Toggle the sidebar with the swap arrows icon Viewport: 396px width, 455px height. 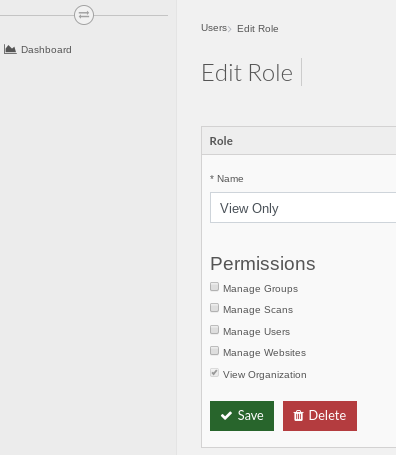coord(84,15)
